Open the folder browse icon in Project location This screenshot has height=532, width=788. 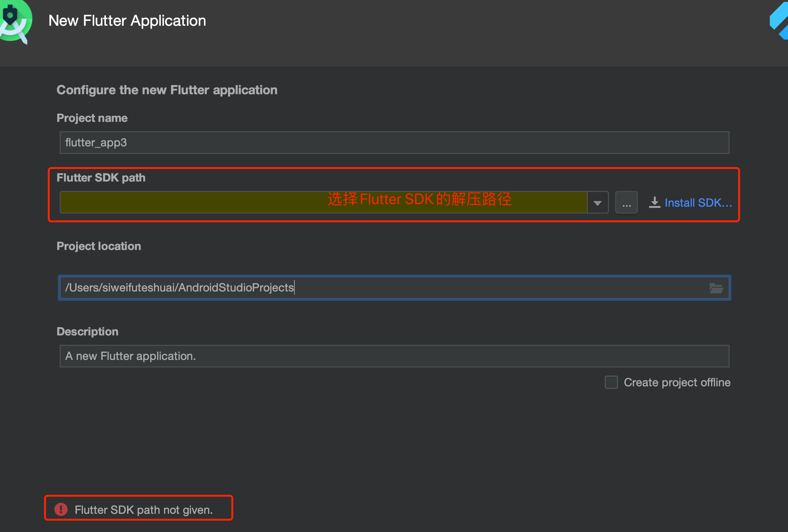pyautogui.click(x=716, y=288)
